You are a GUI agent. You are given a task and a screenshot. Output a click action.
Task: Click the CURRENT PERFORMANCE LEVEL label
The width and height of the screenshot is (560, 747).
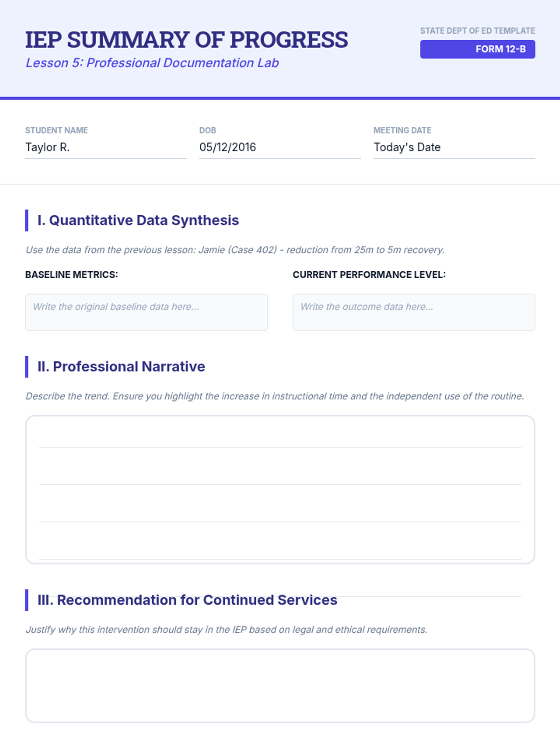[x=369, y=275]
